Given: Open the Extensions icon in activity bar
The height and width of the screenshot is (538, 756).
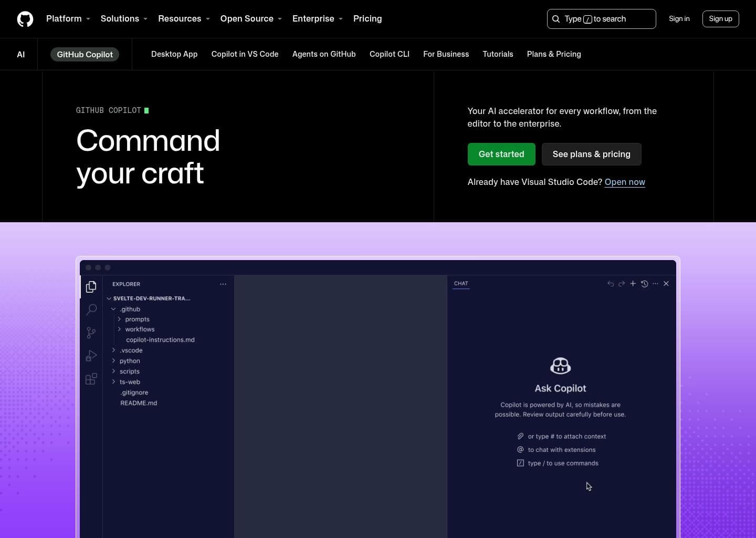Looking at the screenshot, I should click(91, 379).
